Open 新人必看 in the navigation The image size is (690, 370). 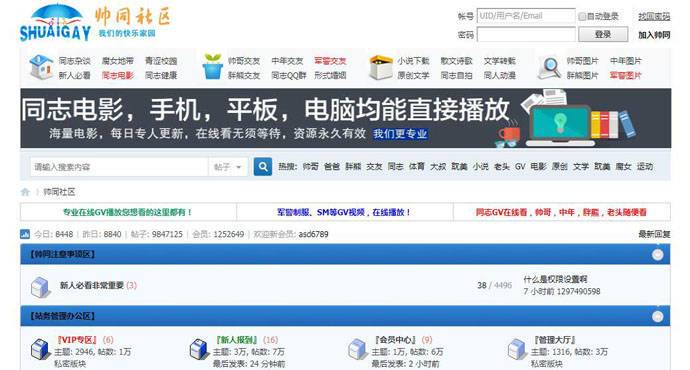pyautogui.click(x=74, y=75)
